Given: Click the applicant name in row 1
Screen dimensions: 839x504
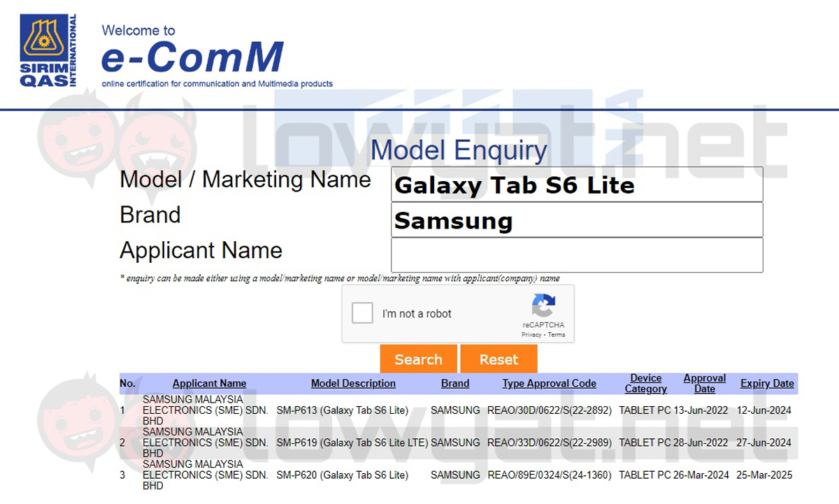Looking at the screenshot, I should (205, 410).
